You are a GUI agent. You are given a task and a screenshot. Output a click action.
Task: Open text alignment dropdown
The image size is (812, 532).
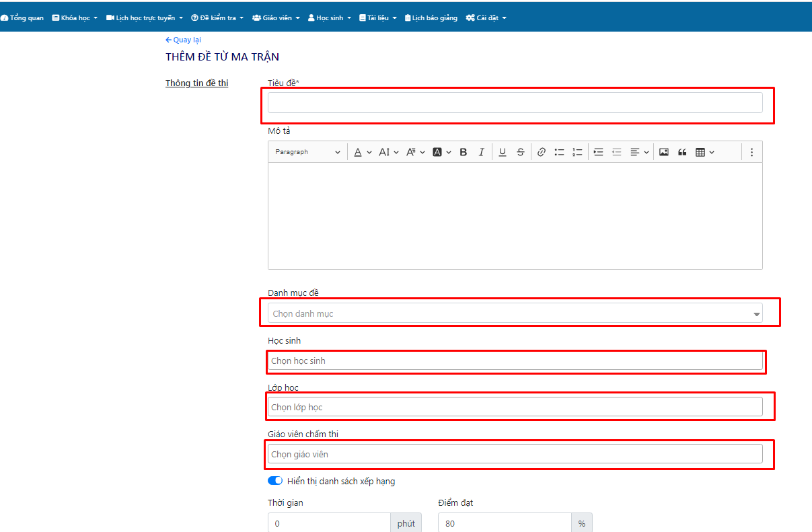pos(639,152)
